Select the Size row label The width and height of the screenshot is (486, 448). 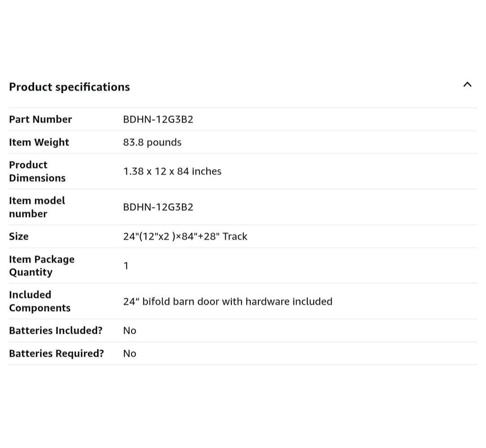click(19, 236)
